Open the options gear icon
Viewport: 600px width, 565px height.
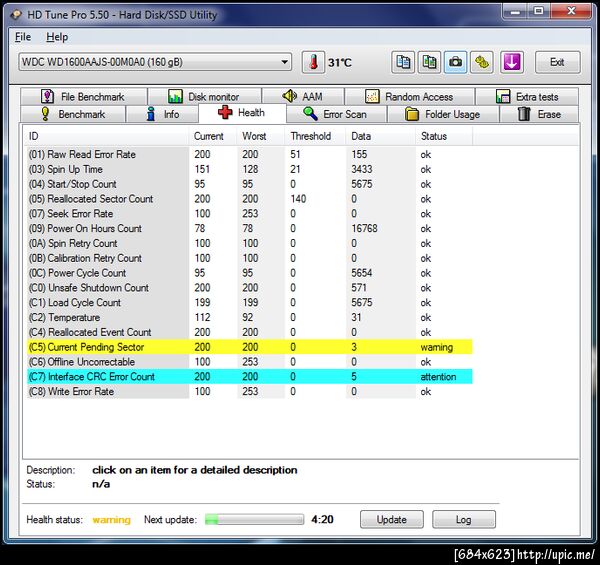482,62
